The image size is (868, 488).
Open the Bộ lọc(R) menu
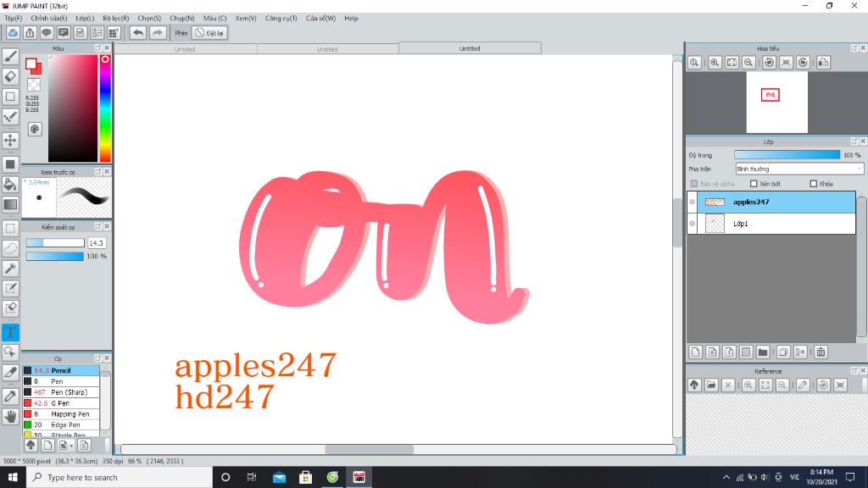(x=115, y=19)
